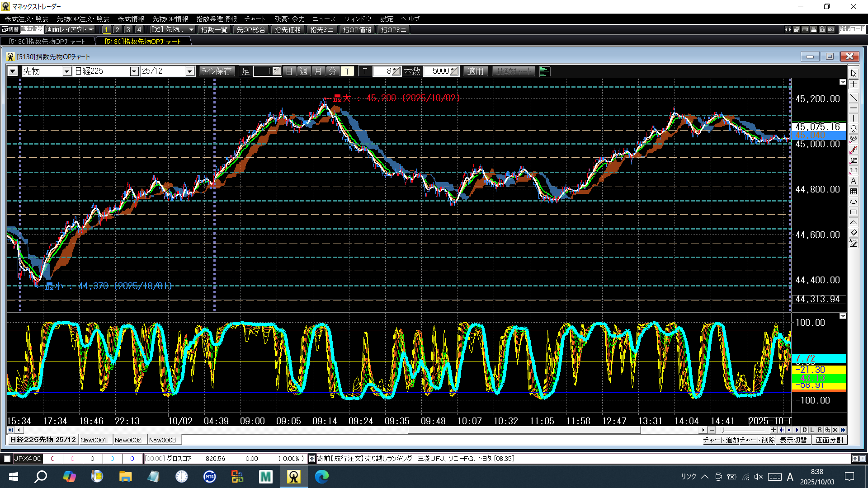Switch to the New0001 chart tab

click(93, 440)
